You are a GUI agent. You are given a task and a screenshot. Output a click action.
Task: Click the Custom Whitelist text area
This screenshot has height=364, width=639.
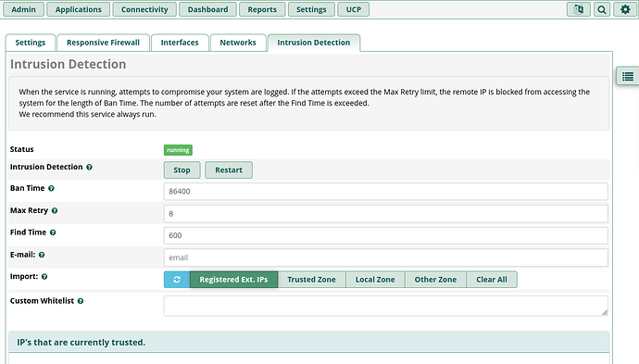tap(385, 307)
